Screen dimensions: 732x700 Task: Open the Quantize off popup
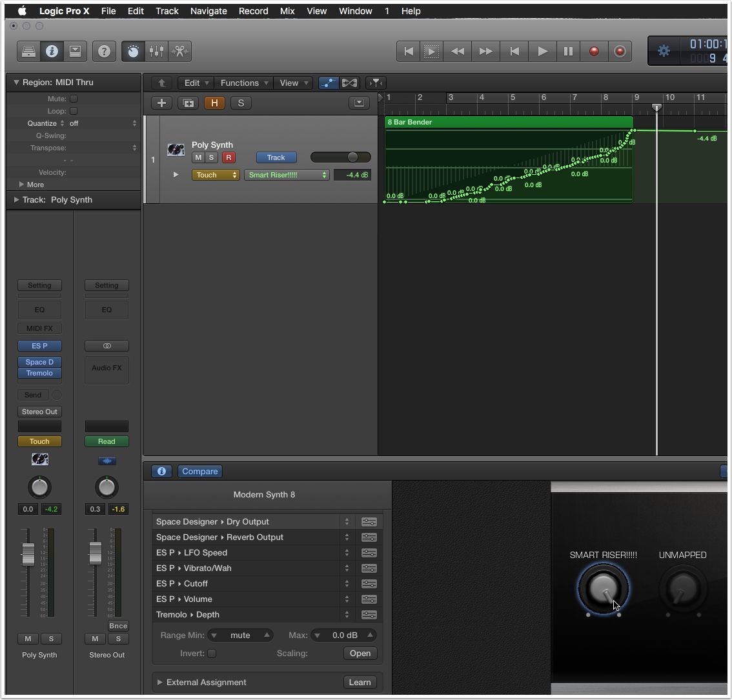pyautogui.click(x=103, y=123)
